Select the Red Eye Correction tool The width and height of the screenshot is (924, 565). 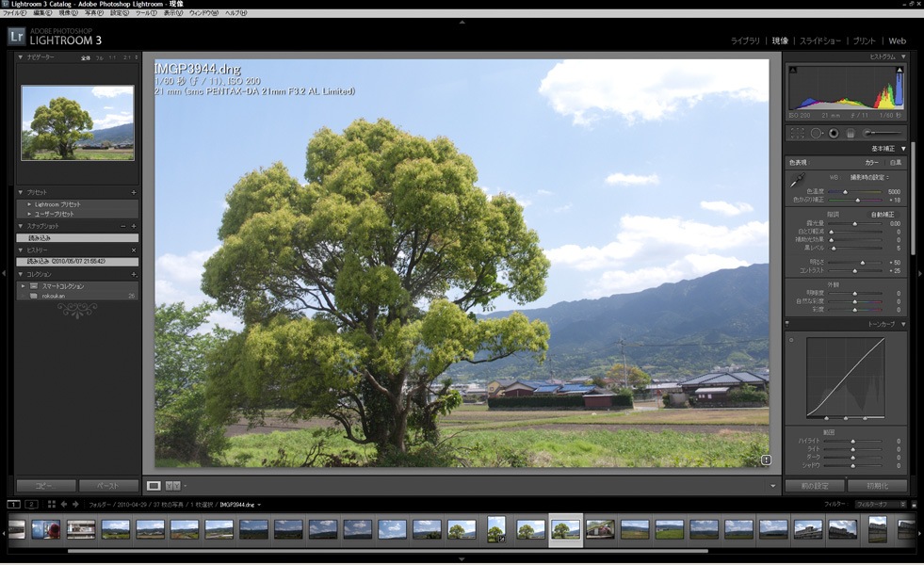(834, 134)
